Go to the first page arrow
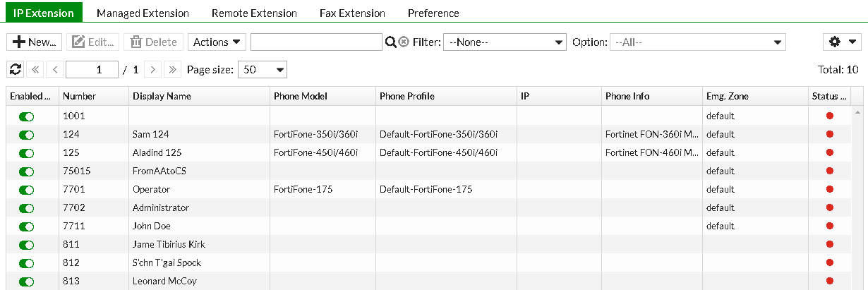Image resolution: width=868 pixels, height=290 pixels. pyautogui.click(x=35, y=70)
